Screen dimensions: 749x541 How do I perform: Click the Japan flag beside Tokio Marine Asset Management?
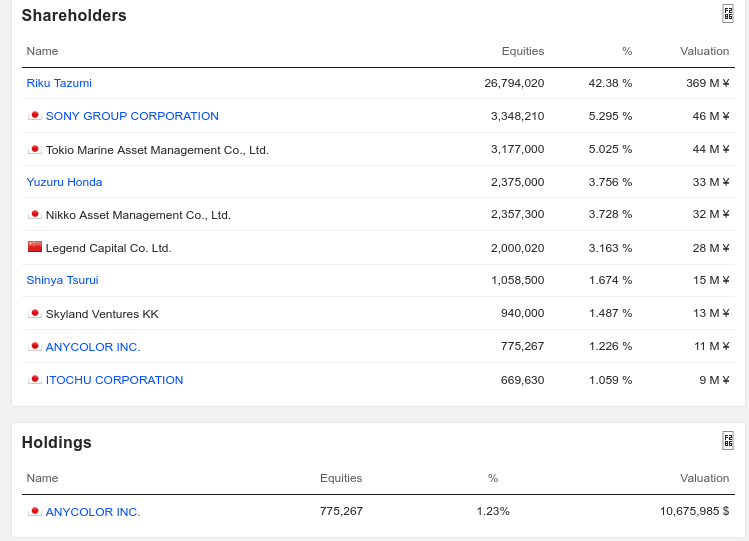[34, 149]
